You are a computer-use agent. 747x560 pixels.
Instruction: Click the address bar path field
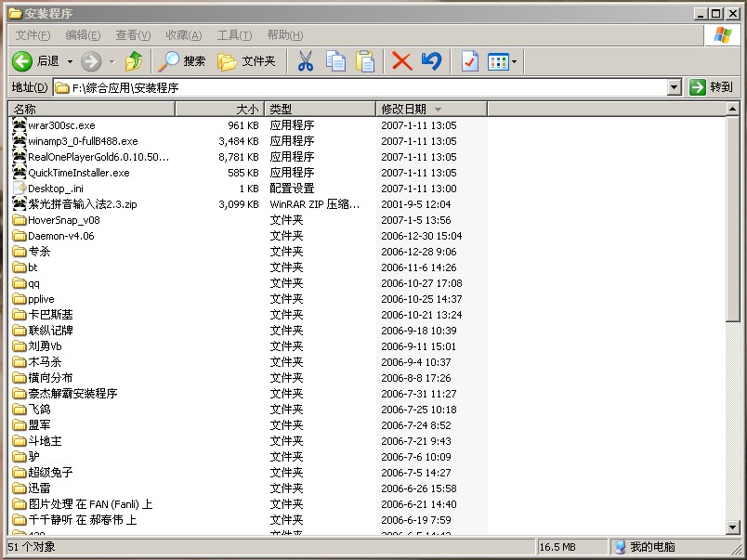(362, 87)
